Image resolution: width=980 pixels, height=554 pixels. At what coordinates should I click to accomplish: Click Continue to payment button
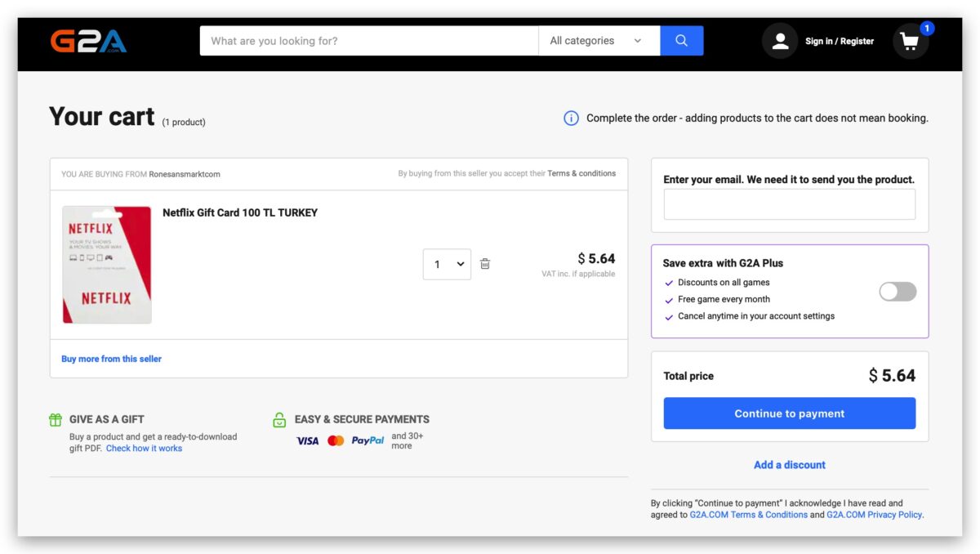tap(790, 413)
